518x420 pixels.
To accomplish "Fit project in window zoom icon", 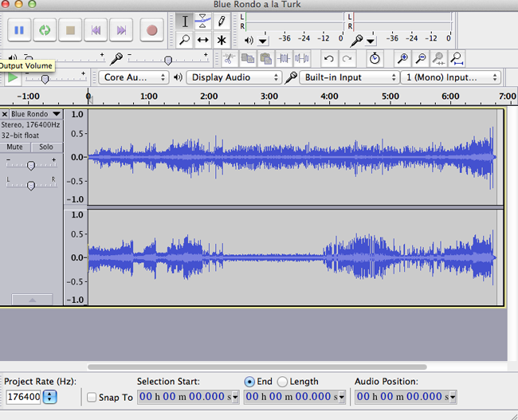I will pyautogui.click(x=457, y=58).
